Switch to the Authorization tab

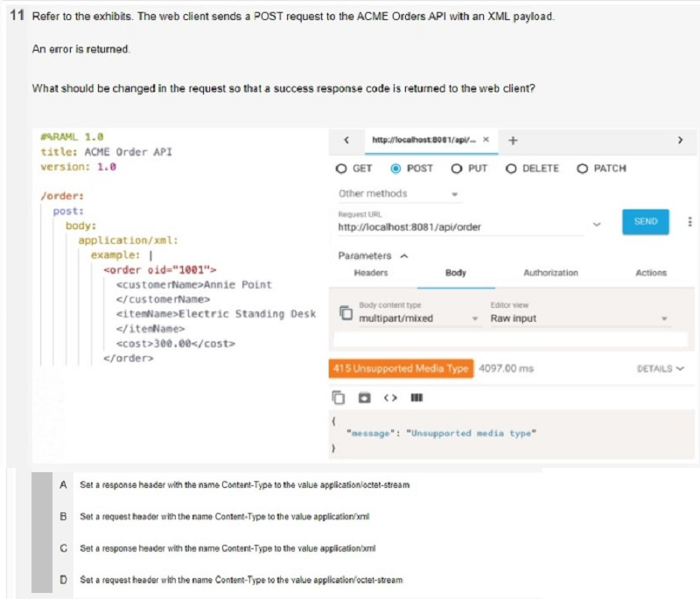click(550, 273)
